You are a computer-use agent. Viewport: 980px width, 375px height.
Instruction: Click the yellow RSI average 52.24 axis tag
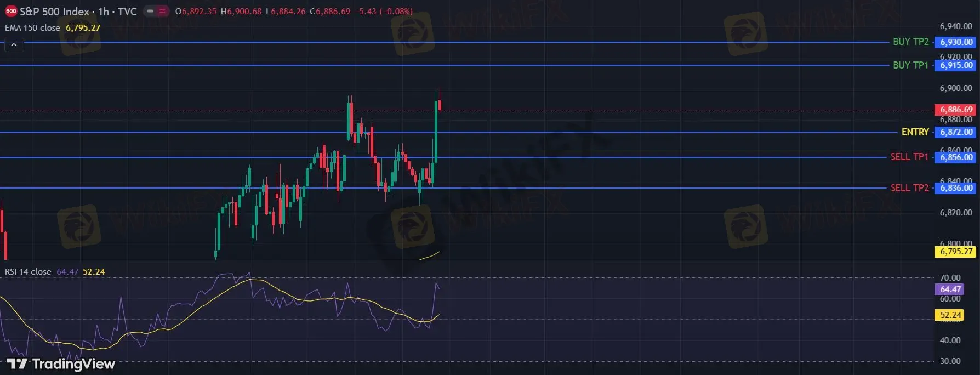pyautogui.click(x=950, y=315)
